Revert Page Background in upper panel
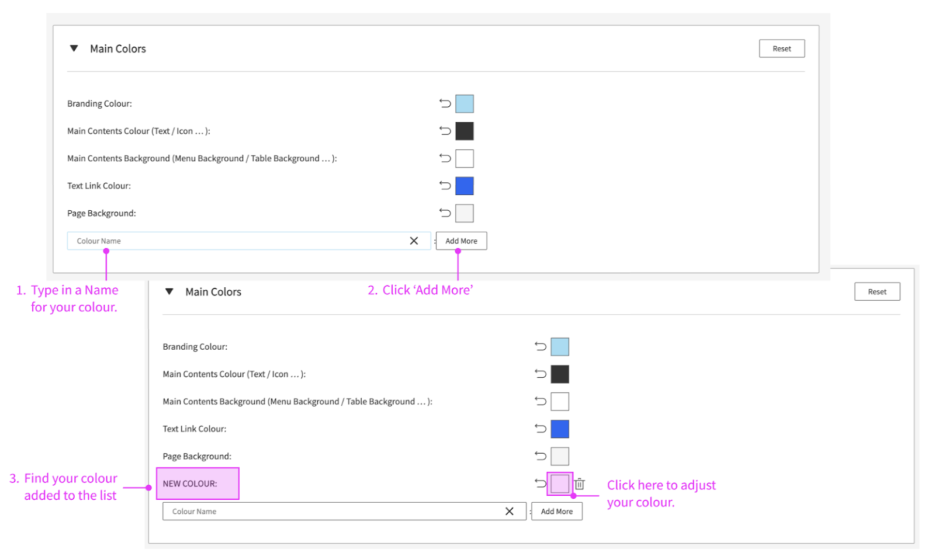The image size is (935, 560). pos(445,213)
